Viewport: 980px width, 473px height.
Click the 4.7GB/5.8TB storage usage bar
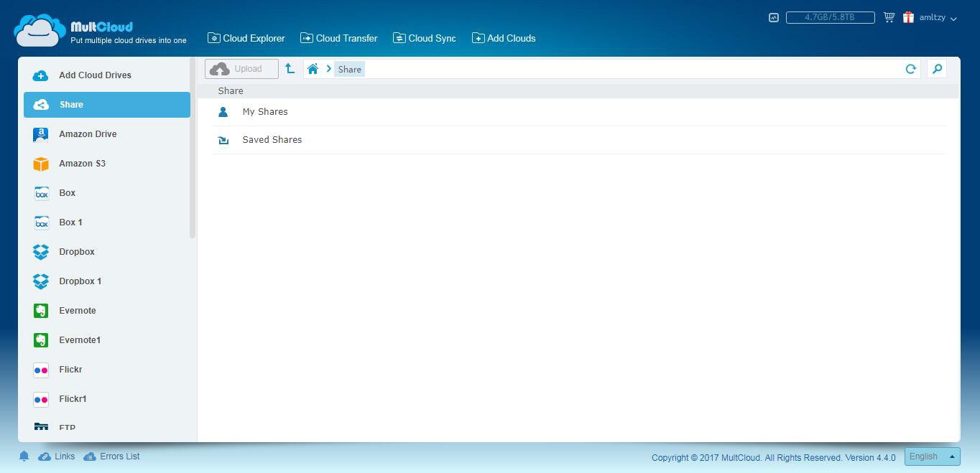point(830,17)
